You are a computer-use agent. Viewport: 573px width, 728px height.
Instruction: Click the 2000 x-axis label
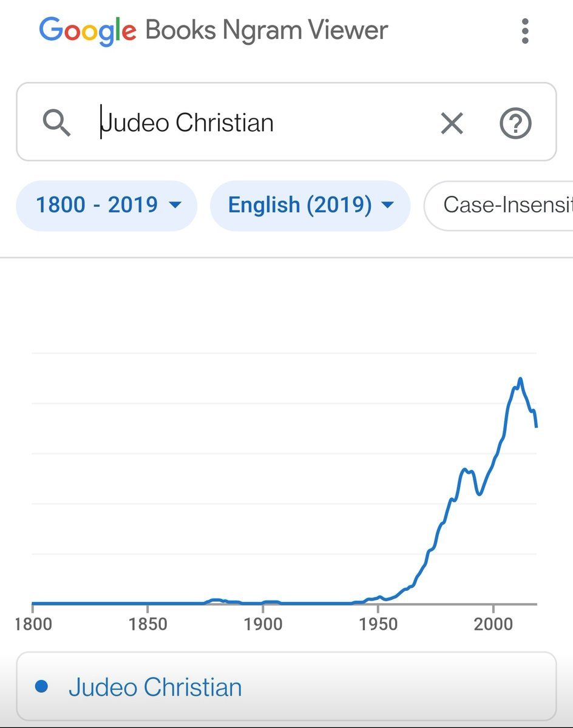tap(493, 624)
